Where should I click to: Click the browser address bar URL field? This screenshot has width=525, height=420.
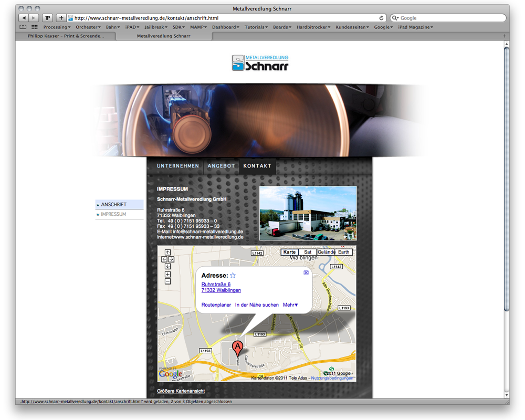(227, 18)
